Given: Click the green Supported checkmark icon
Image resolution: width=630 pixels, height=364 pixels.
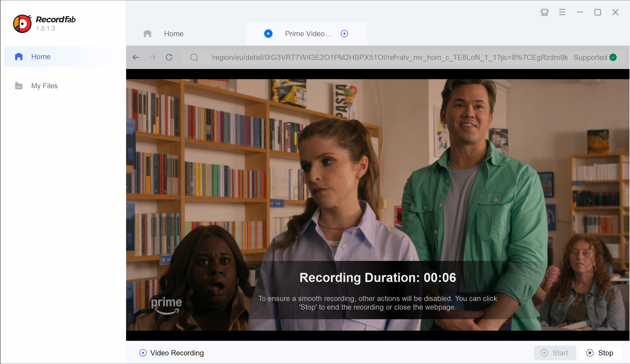Looking at the screenshot, I should [x=613, y=57].
